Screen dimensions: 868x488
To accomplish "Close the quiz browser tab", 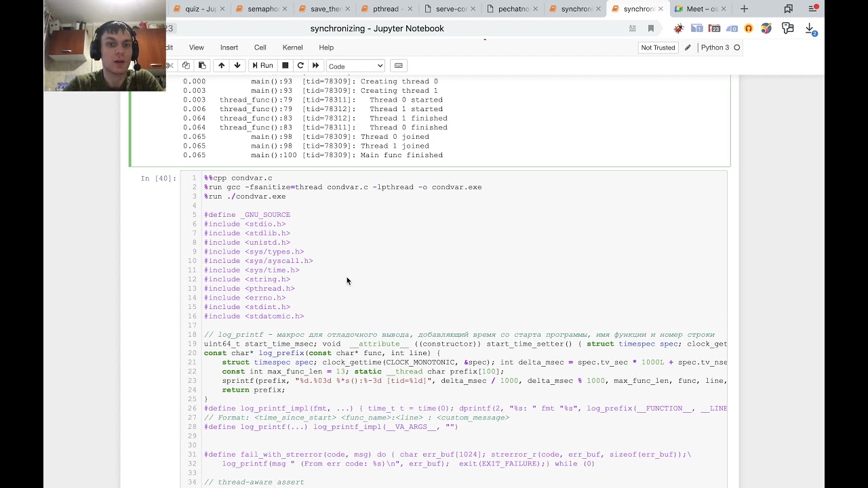I will point(222,9).
